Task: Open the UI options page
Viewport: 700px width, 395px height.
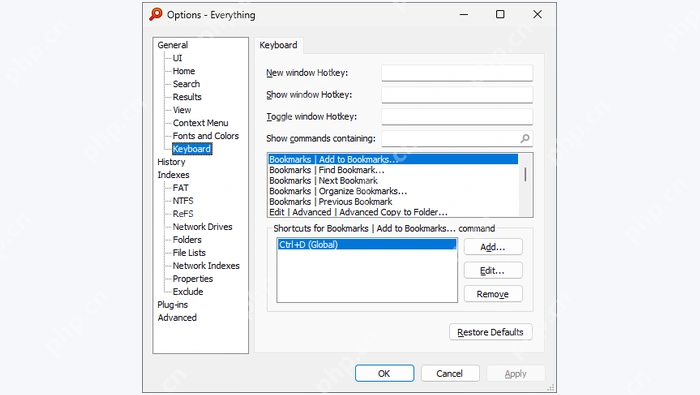Action: (x=177, y=58)
